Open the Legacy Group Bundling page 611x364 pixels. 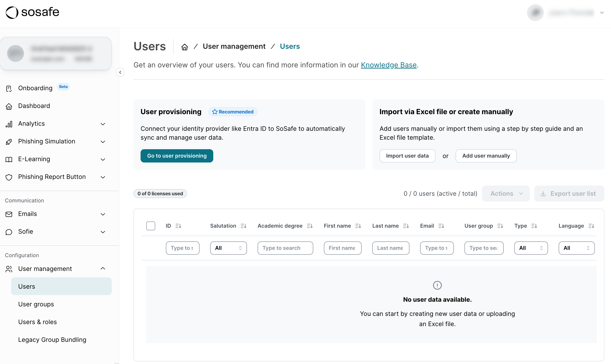[x=52, y=339]
